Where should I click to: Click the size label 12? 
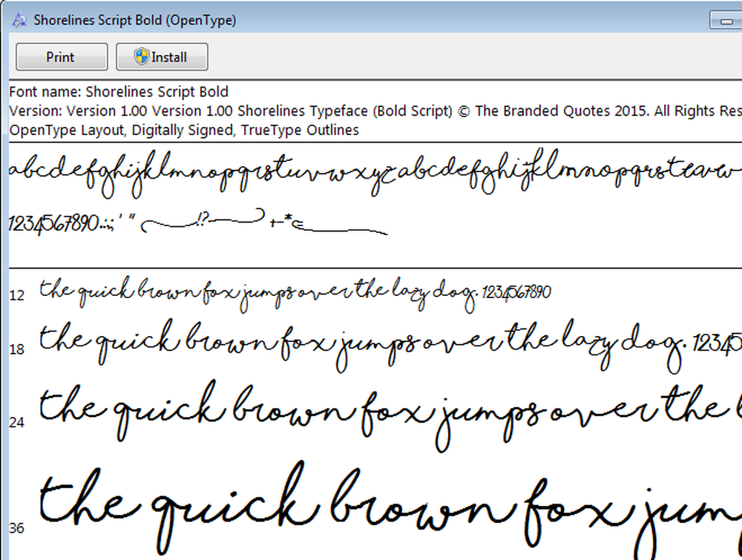[16, 296]
